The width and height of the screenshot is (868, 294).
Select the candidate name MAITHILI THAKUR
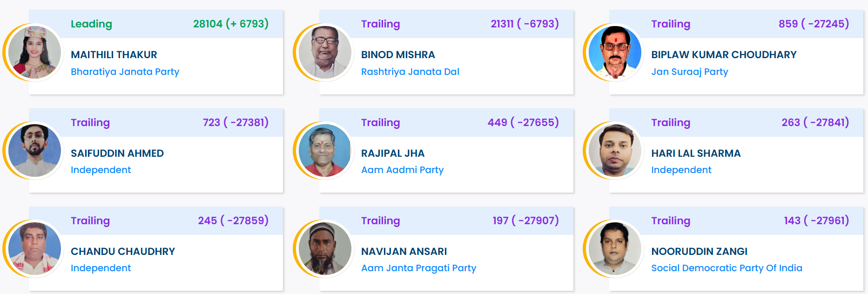[114, 54]
